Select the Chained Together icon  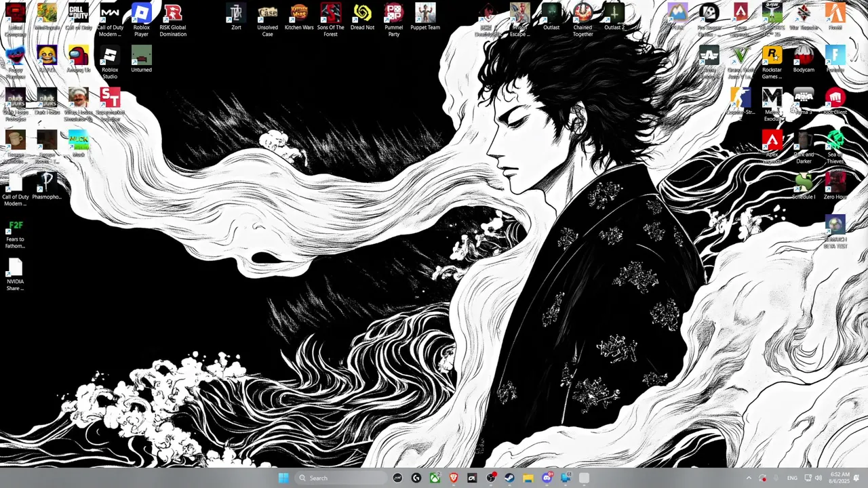click(x=583, y=20)
